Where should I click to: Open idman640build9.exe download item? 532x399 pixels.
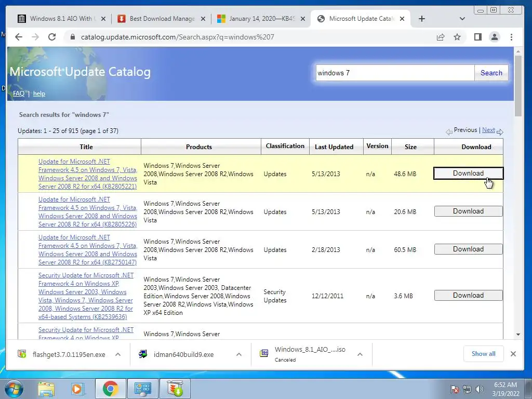[183, 354]
